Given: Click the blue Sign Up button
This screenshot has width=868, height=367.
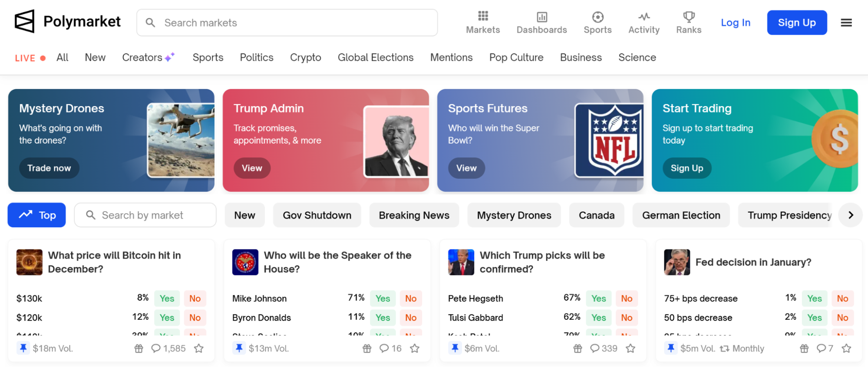Looking at the screenshot, I should (x=796, y=23).
